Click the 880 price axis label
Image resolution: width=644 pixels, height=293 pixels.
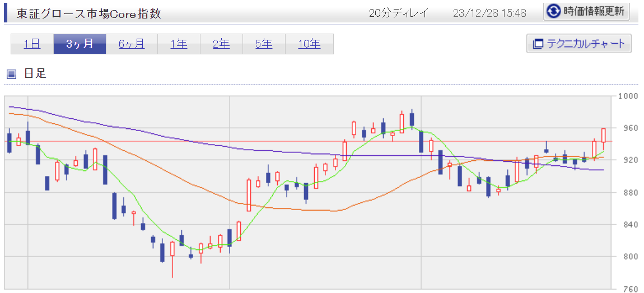pos(630,192)
